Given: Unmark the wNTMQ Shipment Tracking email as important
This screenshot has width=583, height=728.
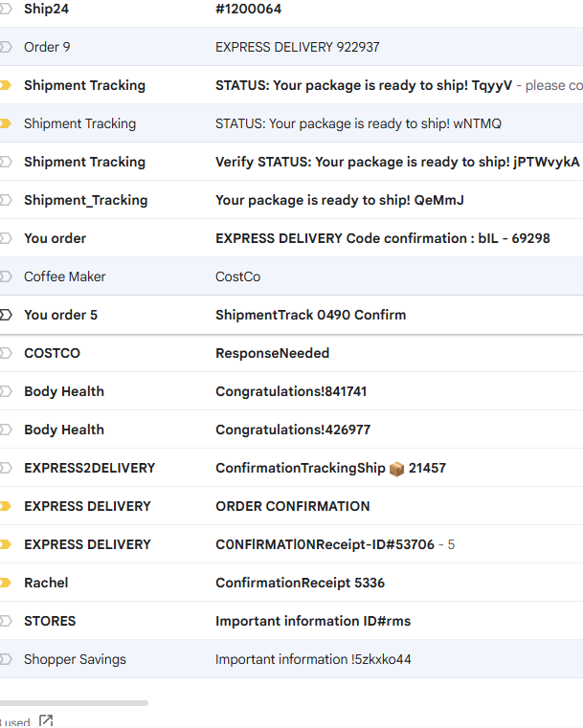Looking at the screenshot, I should pyautogui.click(x=5, y=123).
